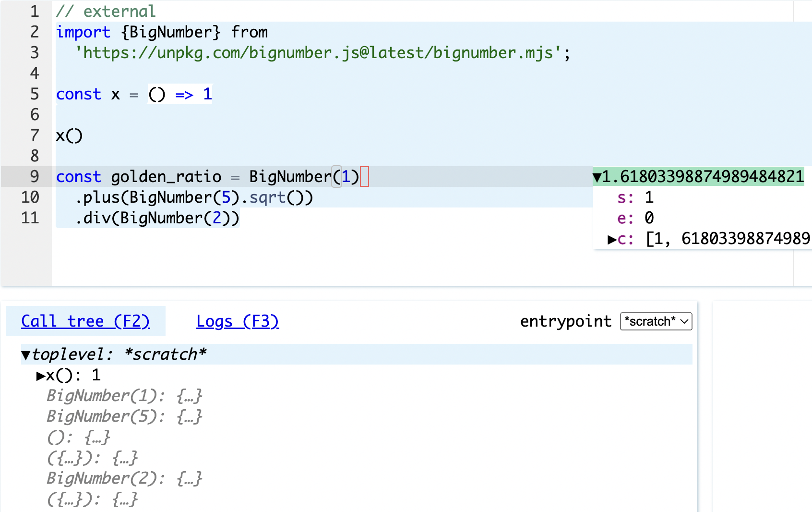The image size is (812, 512).
Task: Collapse the golden ratio value triangle
Action: [x=597, y=177]
